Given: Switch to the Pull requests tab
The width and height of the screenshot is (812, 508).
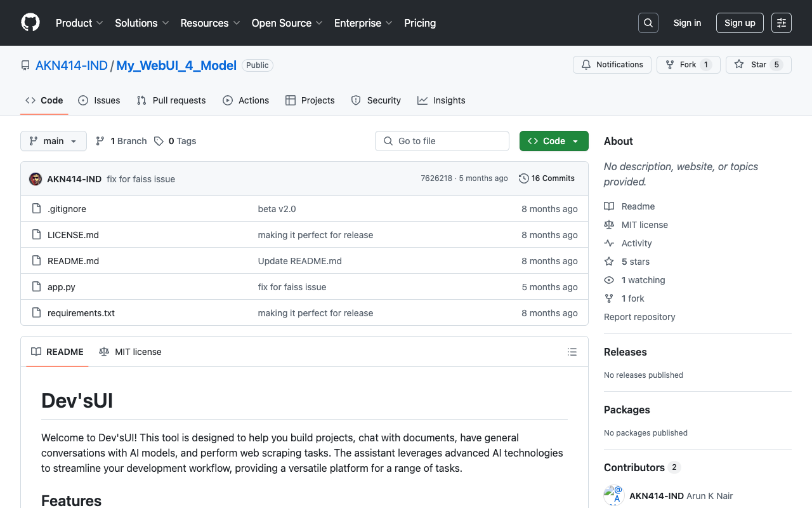Looking at the screenshot, I should 171,100.
